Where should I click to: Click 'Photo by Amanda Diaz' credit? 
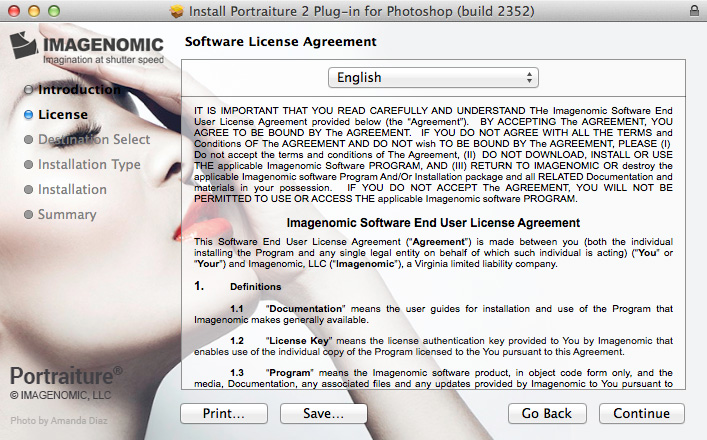point(59,421)
